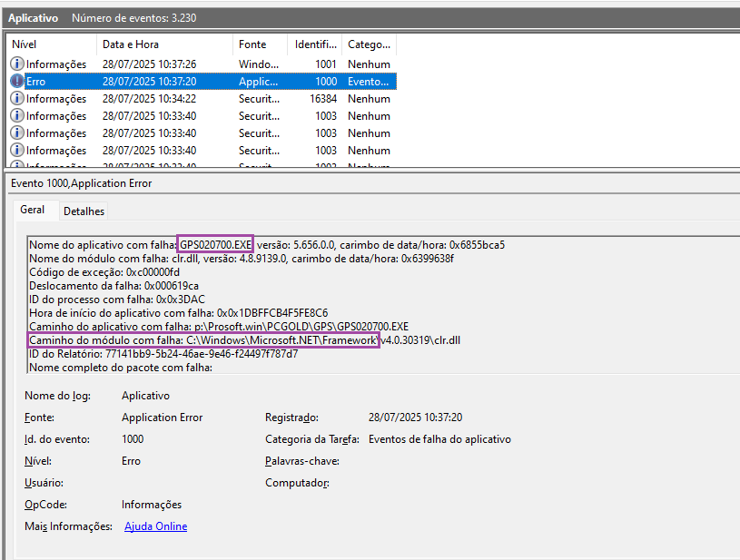Click the Código de exceção 0xc00000fd line
This screenshot has width=740, height=560.
pyautogui.click(x=104, y=272)
